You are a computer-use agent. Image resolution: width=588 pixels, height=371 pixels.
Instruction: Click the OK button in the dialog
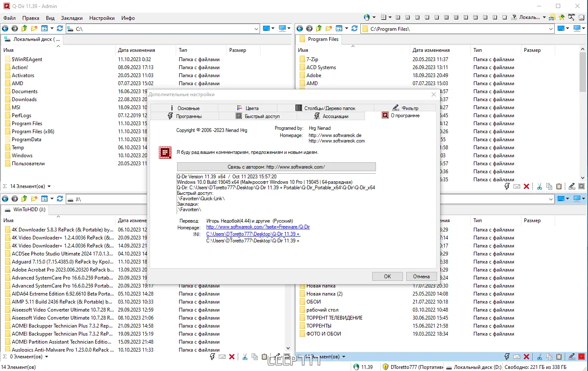(387, 277)
